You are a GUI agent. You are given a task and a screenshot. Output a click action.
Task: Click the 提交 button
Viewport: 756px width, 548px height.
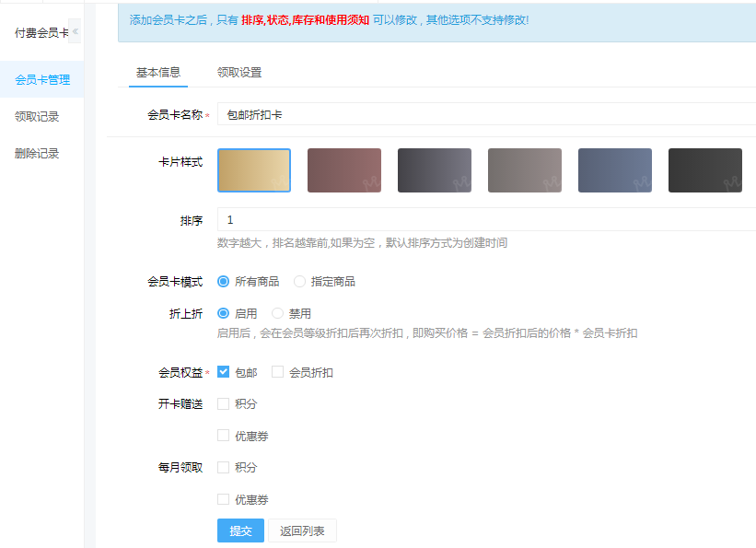click(240, 531)
